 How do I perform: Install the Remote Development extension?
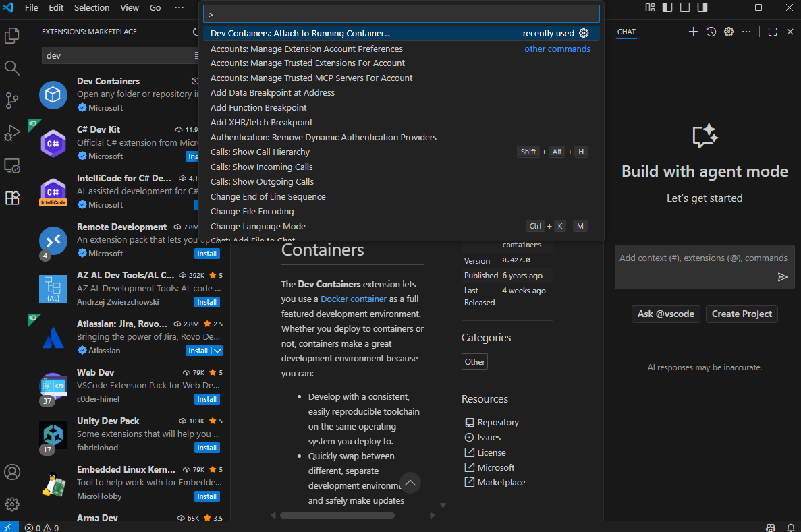pyautogui.click(x=207, y=254)
